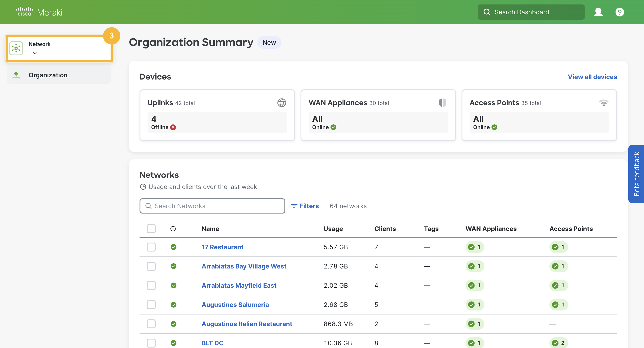Toggle the select-all checkbox in table header
This screenshot has width=644, height=348.
click(x=151, y=229)
